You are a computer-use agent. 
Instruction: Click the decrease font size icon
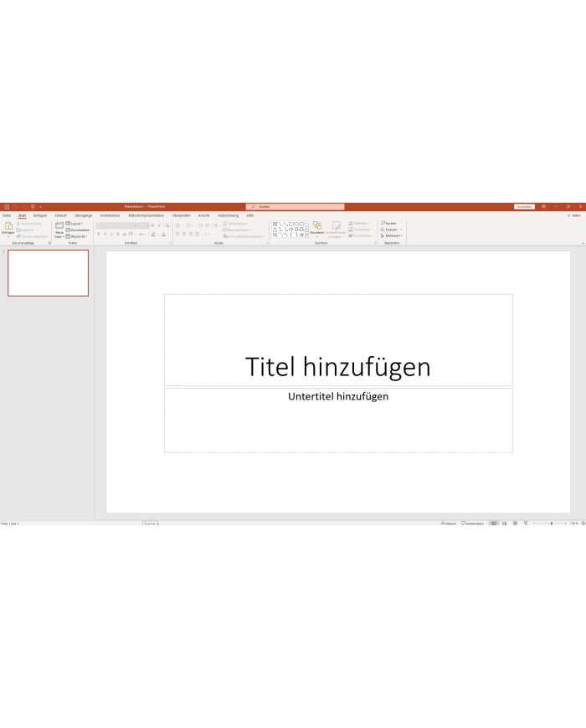[x=159, y=225]
